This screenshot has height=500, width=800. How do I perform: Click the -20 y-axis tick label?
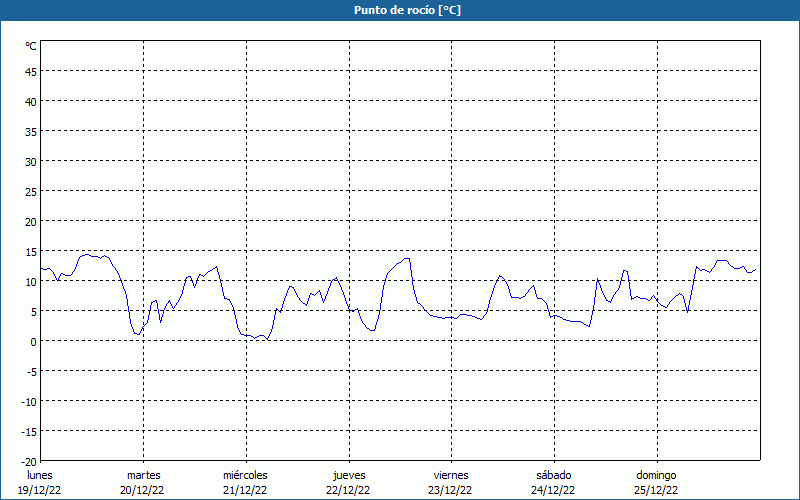[x=29, y=461]
